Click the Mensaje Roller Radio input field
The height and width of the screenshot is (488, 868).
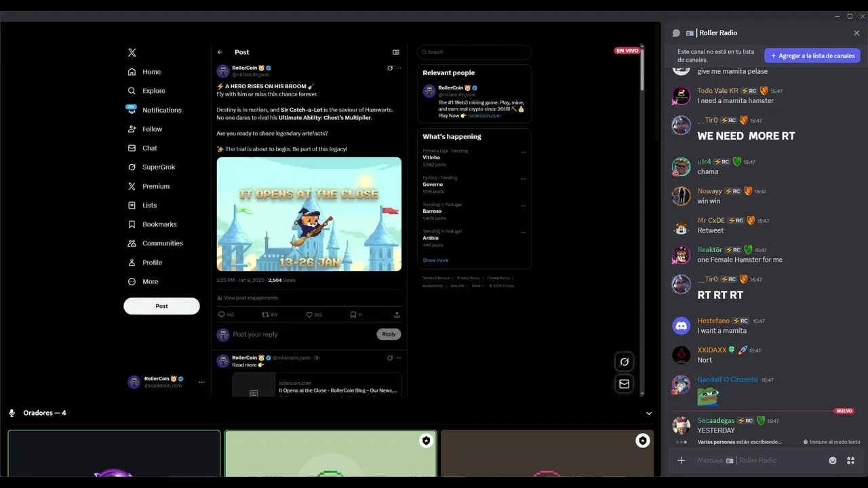click(759, 460)
